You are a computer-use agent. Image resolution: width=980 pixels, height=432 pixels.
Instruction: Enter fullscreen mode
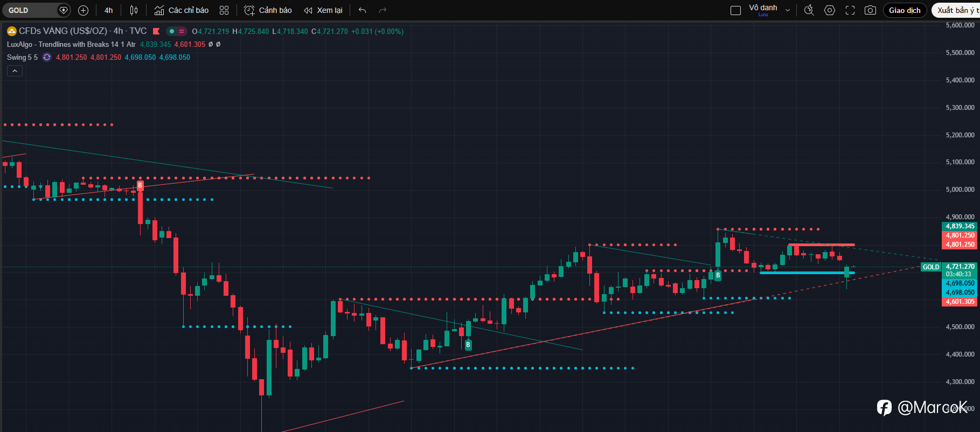(850, 10)
